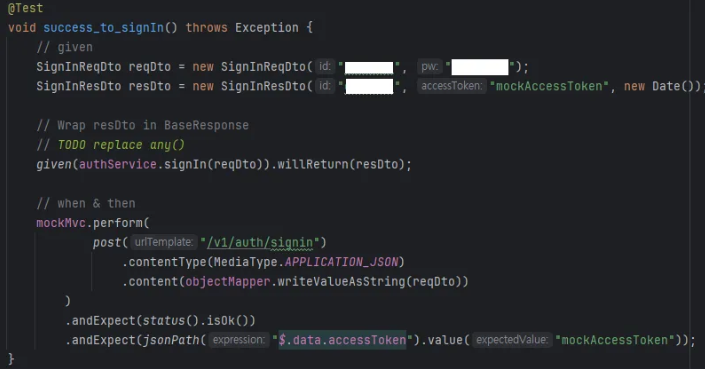
Task: Click the '// Wrap resDto in BaseResponse' comment
Action: pyautogui.click(x=142, y=125)
